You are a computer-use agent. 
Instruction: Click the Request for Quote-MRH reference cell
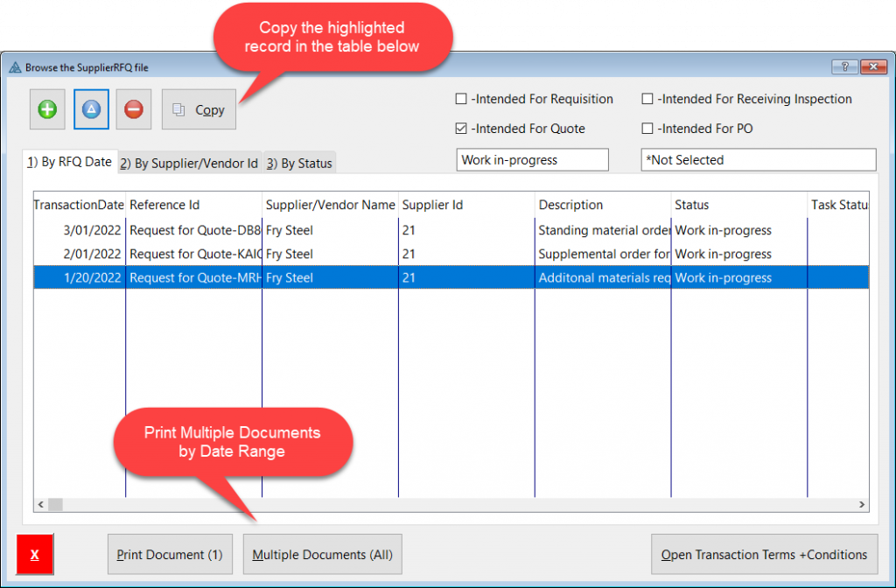tap(194, 277)
